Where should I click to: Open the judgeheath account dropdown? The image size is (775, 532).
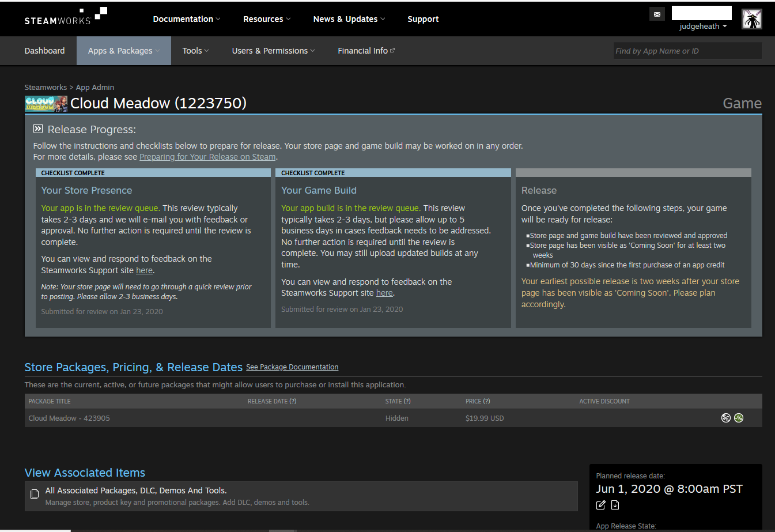[x=703, y=27]
